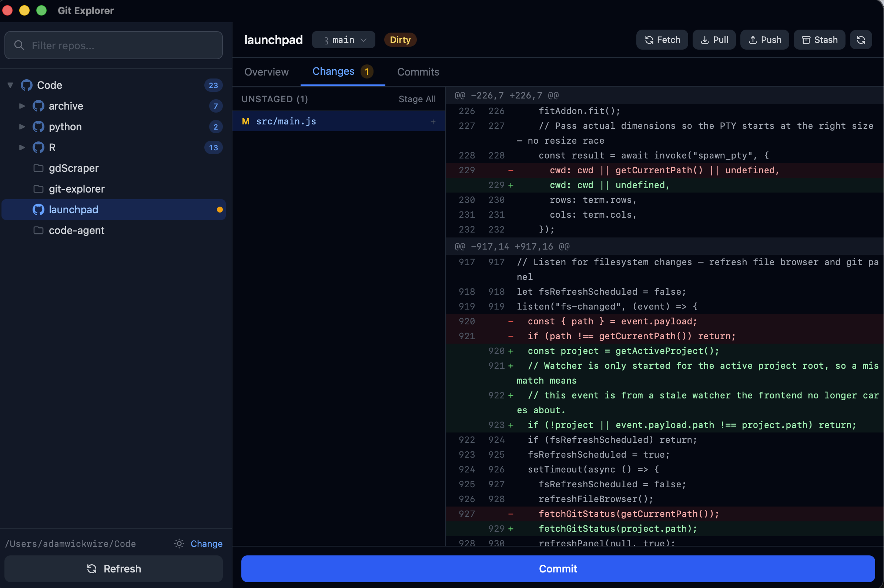Click the GitHub icon beside Code

[x=27, y=85]
